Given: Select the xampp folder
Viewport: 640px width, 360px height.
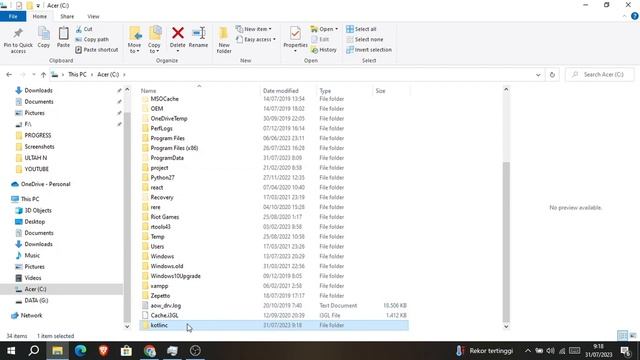Looking at the screenshot, I should [x=159, y=286].
